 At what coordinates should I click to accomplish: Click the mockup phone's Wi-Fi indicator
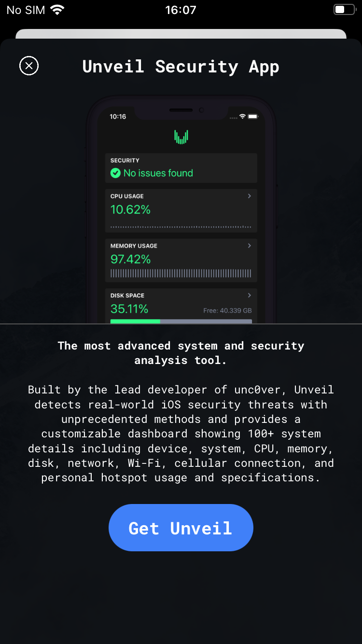click(x=243, y=116)
